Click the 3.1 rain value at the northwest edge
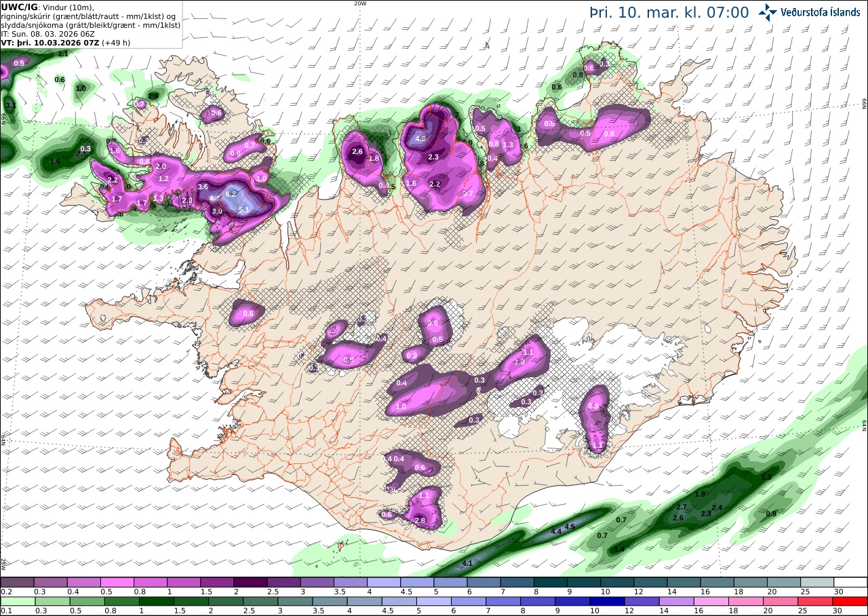This screenshot has width=868, height=616. point(10,106)
